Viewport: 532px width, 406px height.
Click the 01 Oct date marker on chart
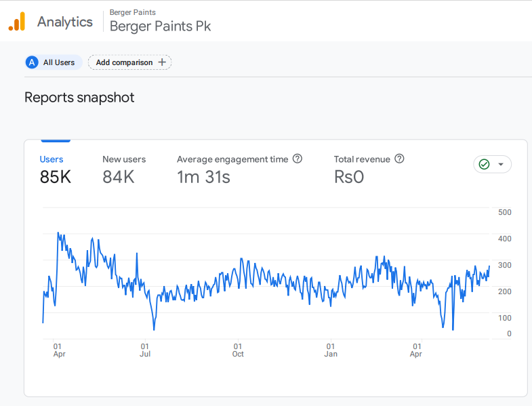click(x=238, y=350)
